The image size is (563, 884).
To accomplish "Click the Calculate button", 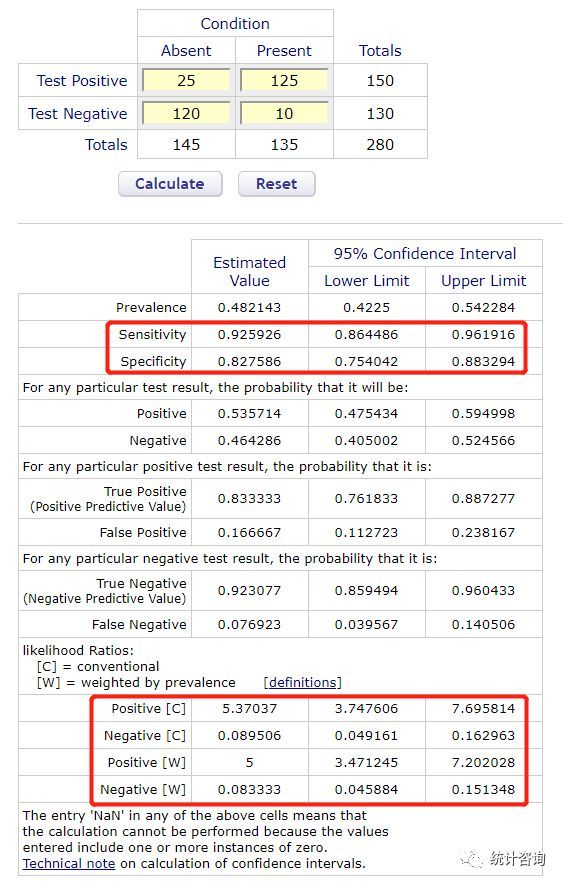I will [170, 184].
